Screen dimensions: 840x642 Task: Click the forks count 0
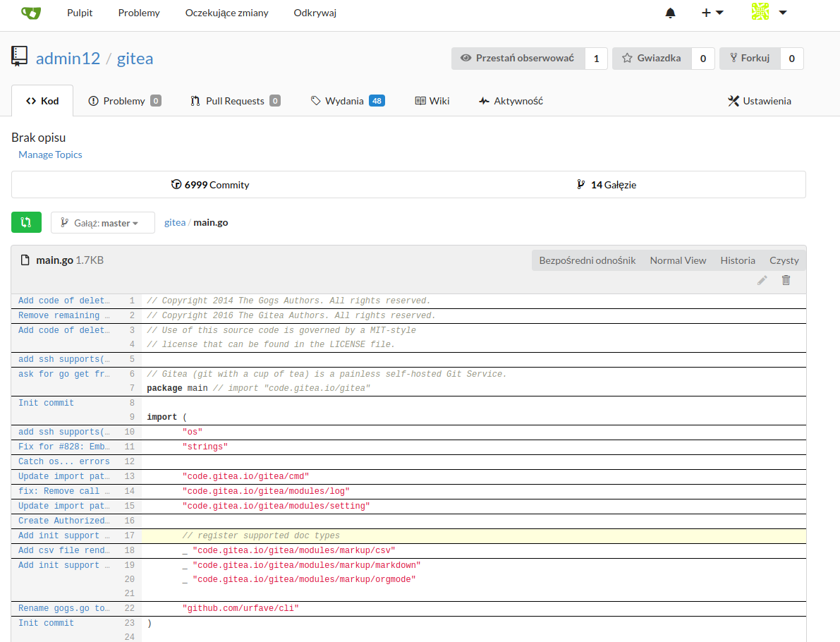(x=792, y=59)
